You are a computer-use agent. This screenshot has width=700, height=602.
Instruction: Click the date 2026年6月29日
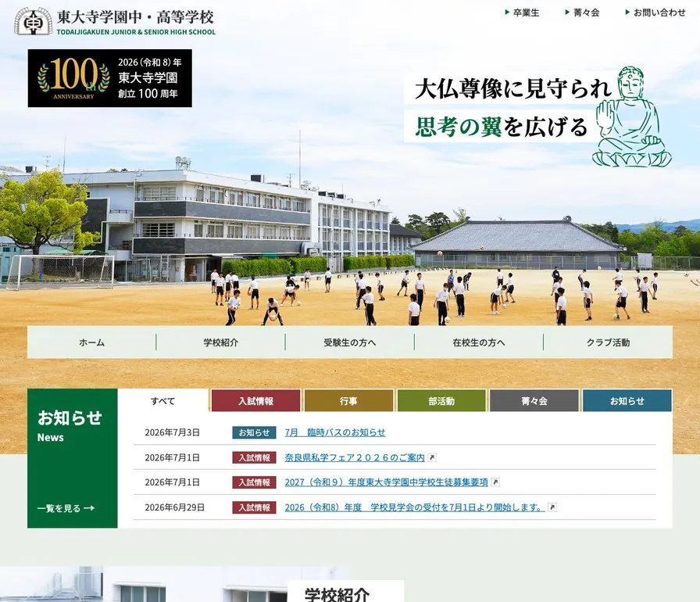pos(174,507)
